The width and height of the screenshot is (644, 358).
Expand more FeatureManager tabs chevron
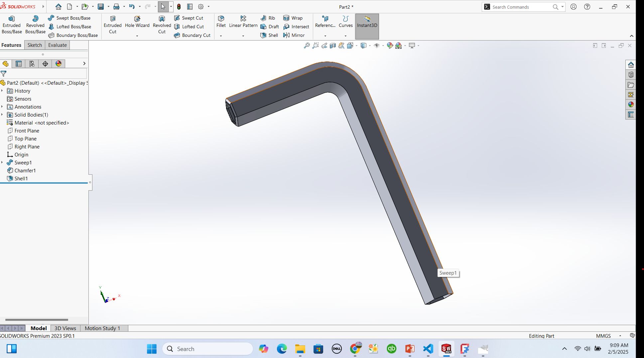tap(84, 63)
